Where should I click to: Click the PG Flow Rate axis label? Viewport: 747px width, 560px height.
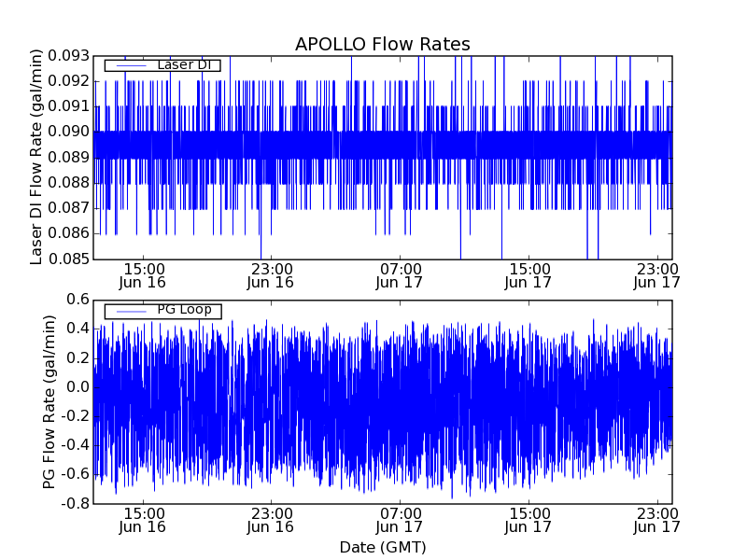[49, 402]
